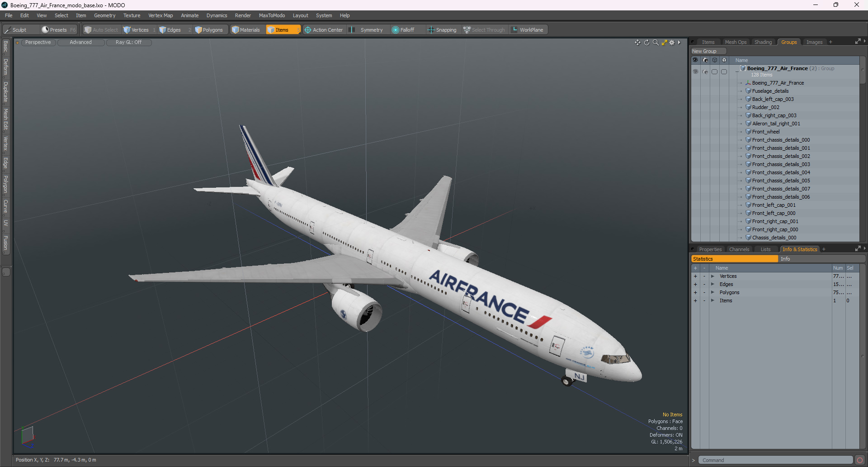Image resolution: width=868 pixels, height=467 pixels.
Task: Undock the upper right panel with the arrows icon
Action: point(858,42)
